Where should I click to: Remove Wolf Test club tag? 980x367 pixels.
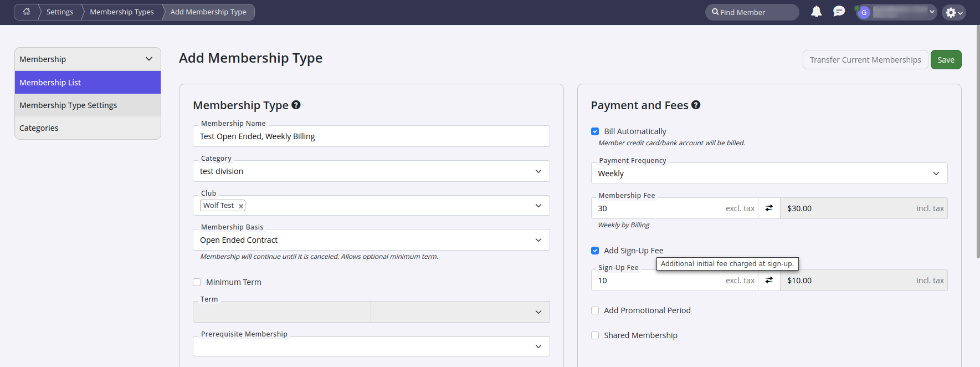[x=241, y=206]
